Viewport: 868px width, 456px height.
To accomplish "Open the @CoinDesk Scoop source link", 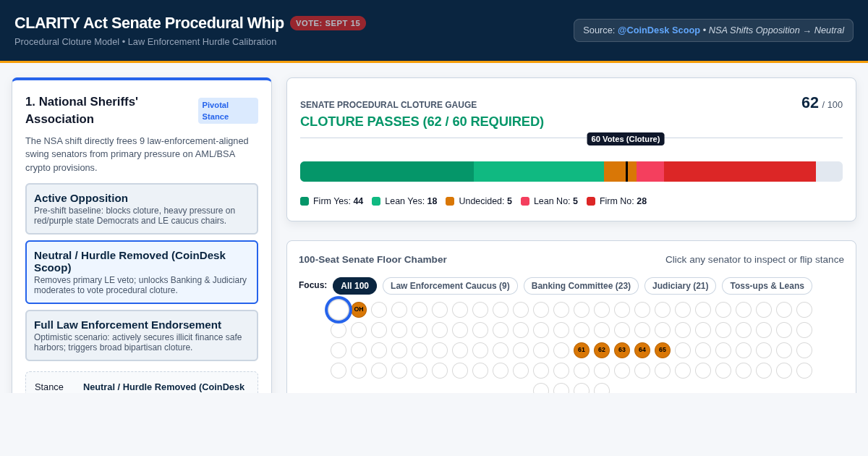I will 658,30.
